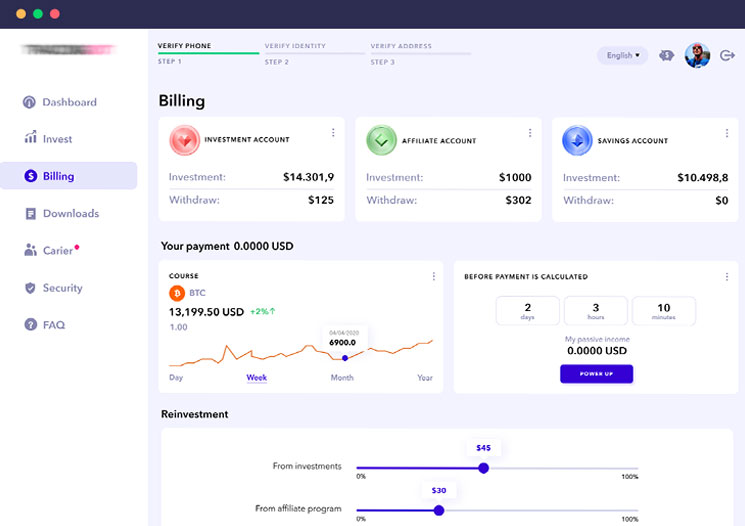Open the Affiliate Account three-dot menu
Viewport: 745px width, 526px height.
[x=530, y=133]
